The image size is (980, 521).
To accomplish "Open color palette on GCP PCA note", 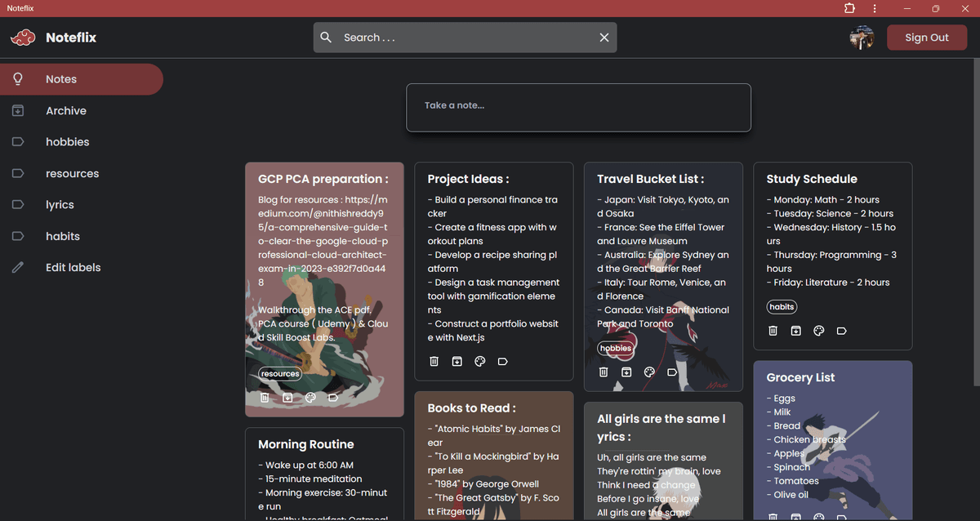I will click(310, 398).
